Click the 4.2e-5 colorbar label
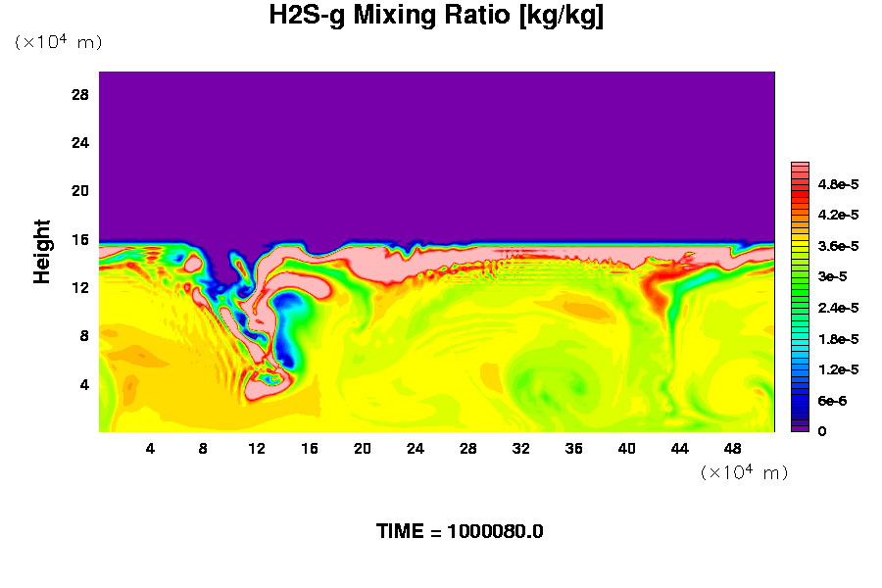The width and height of the screenshot is (882, 588). click(839, 215)
